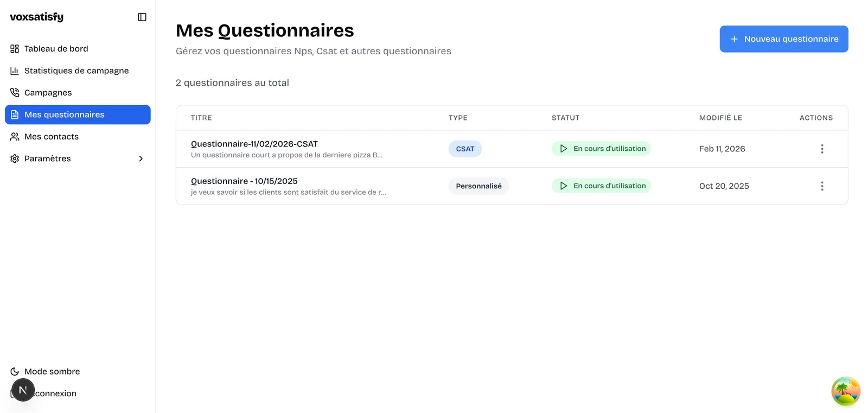Click the TYPE column header

point(458,118)
